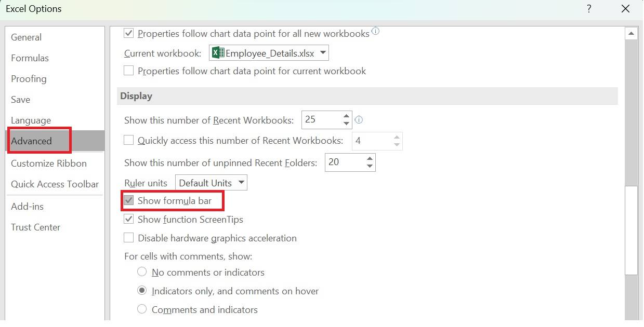644x327 pixels.
Task: Select No comments or indicators option
Action: 142,272
